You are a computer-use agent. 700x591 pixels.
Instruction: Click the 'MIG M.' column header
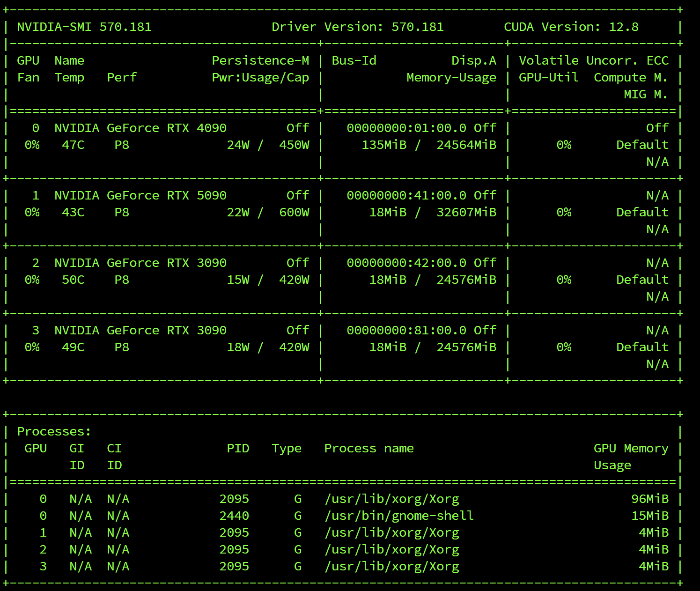coord(646,94)
